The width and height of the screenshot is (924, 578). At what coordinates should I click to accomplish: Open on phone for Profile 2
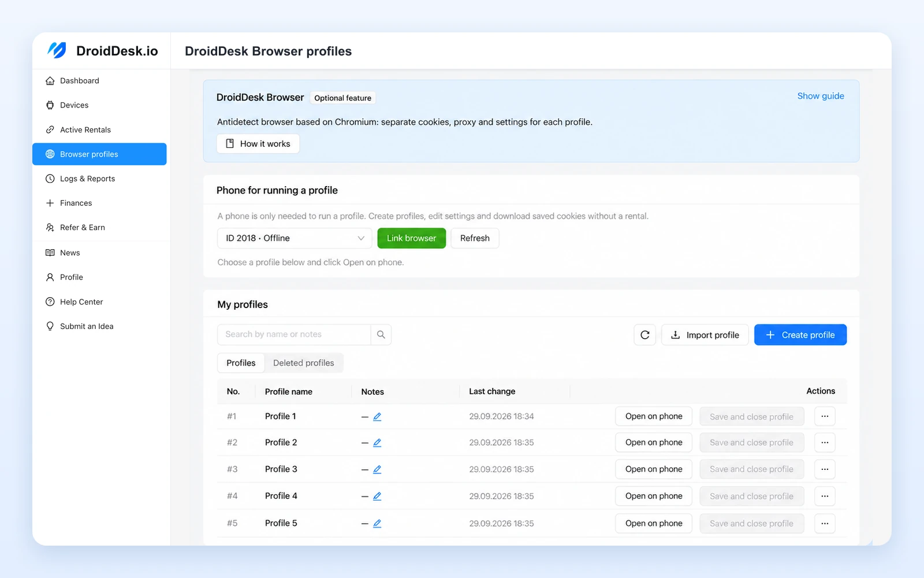pos(654,442)
